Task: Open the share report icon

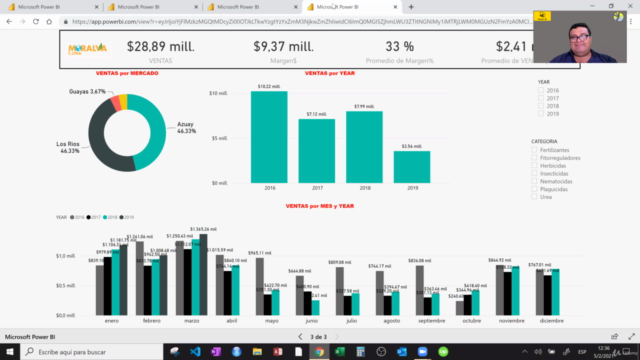Action: (x=614, y=336)
